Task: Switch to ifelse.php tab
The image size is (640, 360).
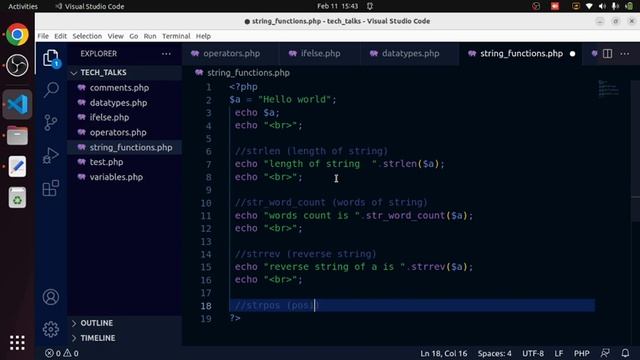Action: [320, 53]
